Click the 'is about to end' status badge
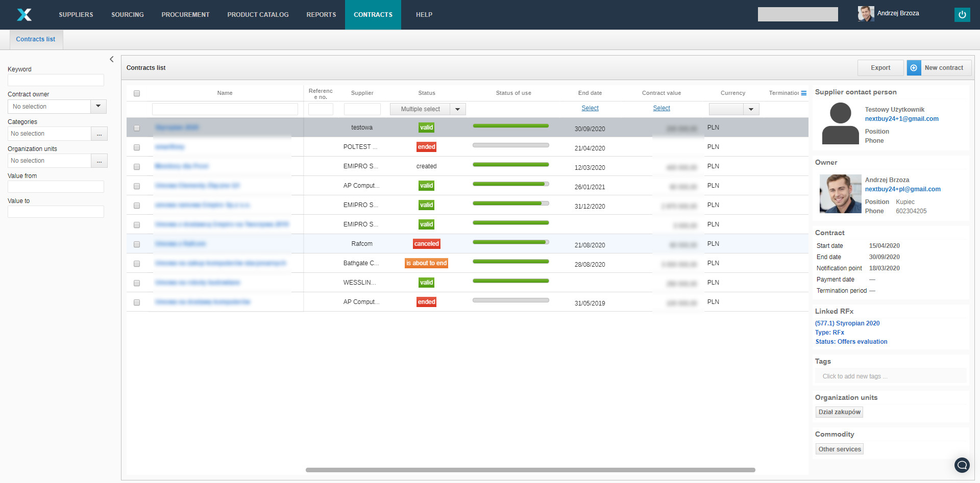The height and width of the screenshot is (483, 980). coord(426,263)
